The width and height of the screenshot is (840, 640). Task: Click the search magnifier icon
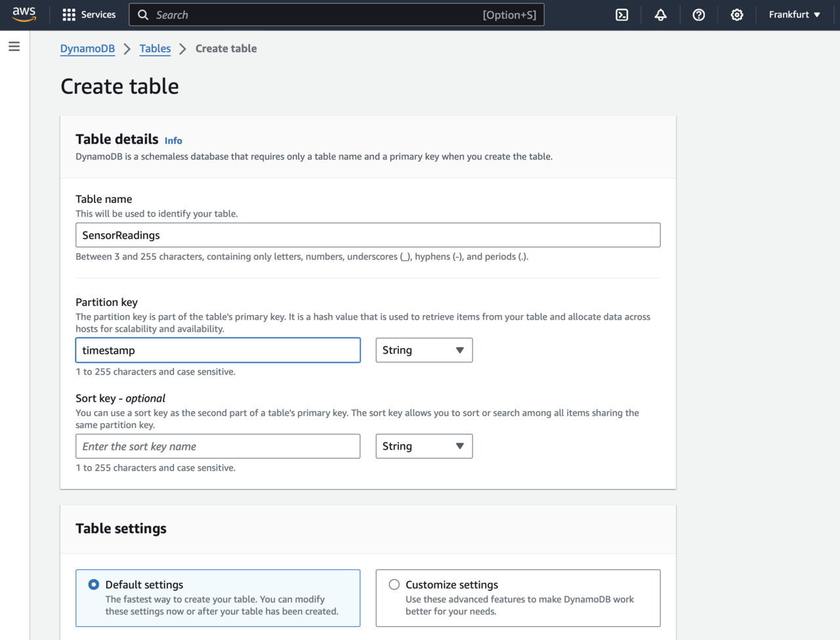point(143,14)
